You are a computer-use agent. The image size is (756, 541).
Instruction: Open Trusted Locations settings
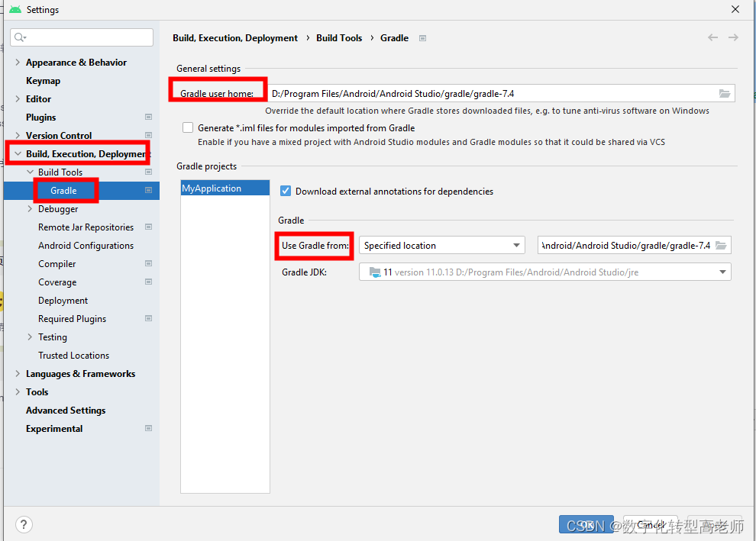point(74,355)
